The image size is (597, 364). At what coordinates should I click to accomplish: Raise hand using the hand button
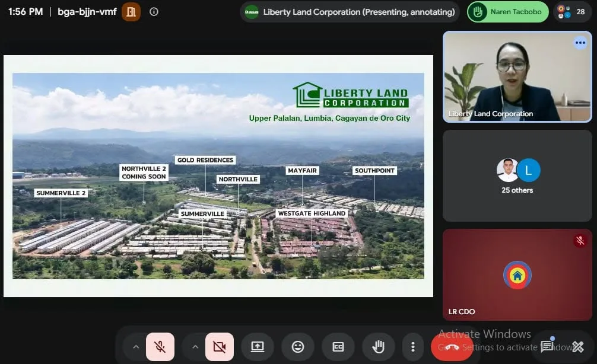click(378, 346)
